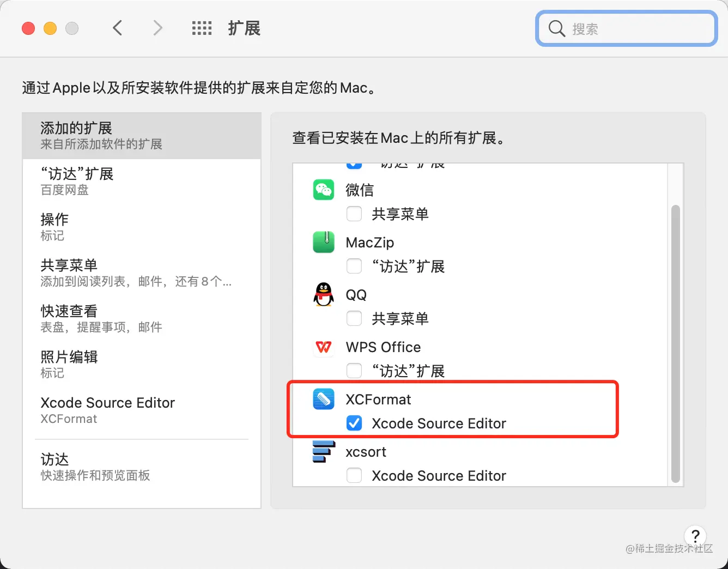
Task: Click the QQ penguin icon
Action: [324, 294]
